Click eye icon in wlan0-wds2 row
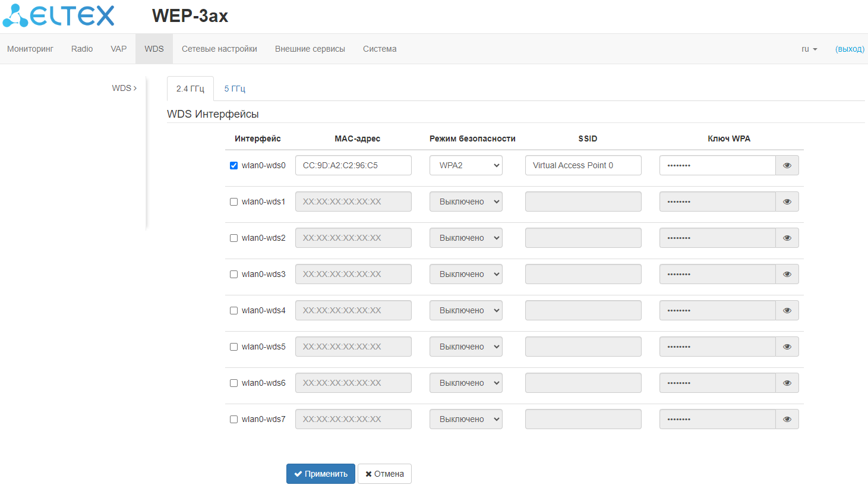The width and height of the screenshot is (868, 488). (787, 238)
